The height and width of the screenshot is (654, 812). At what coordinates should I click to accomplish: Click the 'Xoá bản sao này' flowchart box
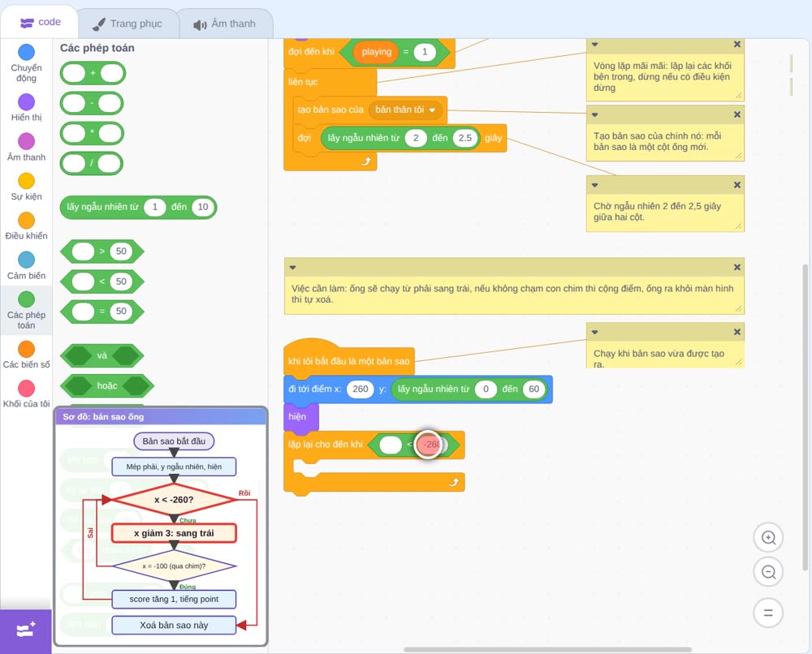point(174,625)
